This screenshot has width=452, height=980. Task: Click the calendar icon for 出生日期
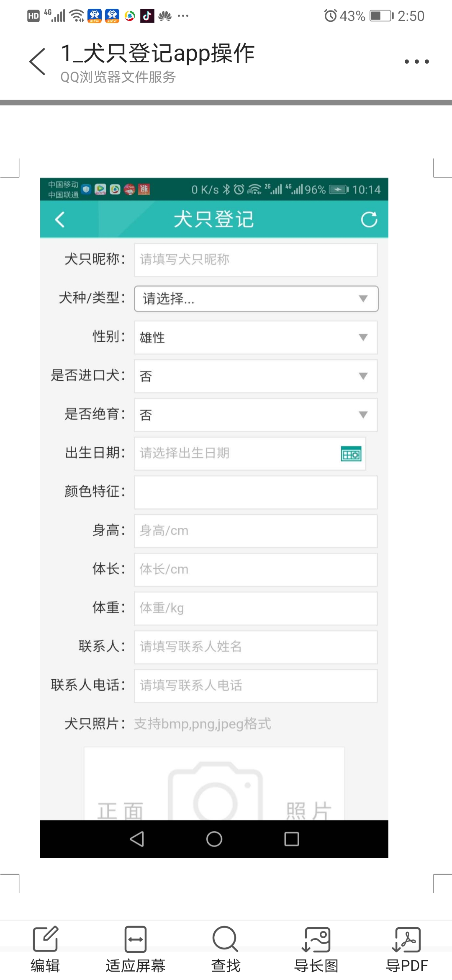click(x=351, y=454)
